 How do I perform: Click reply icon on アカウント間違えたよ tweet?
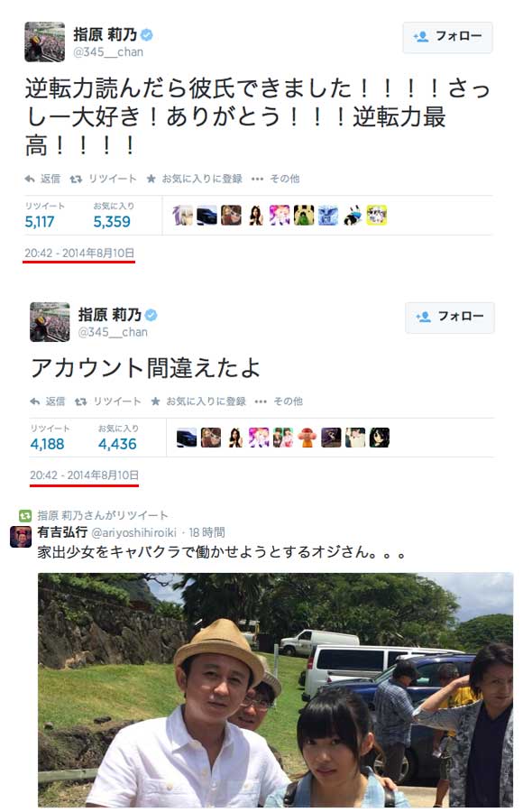point(34,401)
